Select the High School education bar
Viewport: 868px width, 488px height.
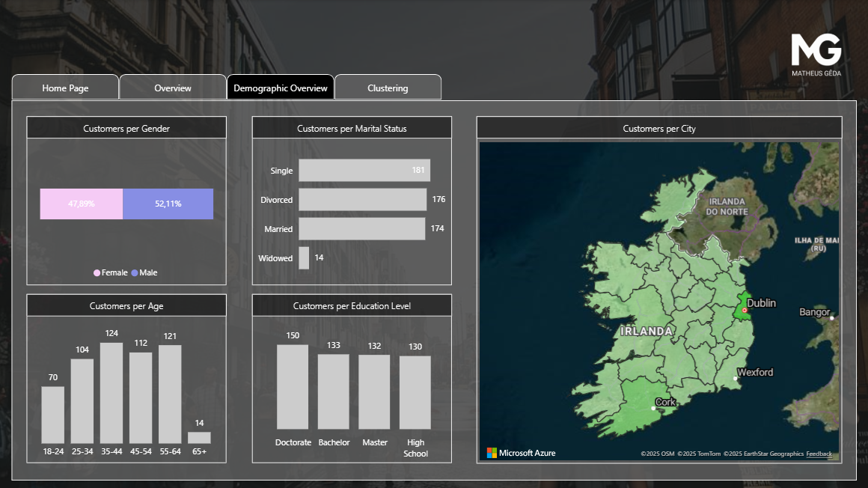[415, 393]
